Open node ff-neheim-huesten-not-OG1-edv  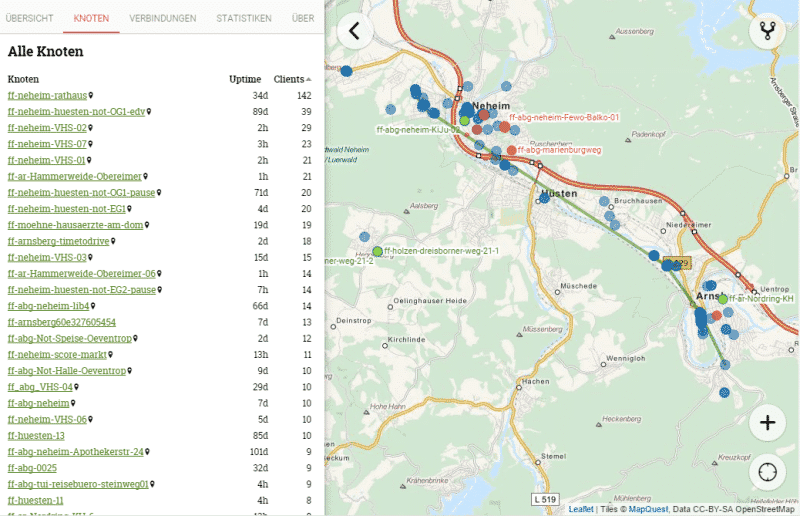pyautogui.click(x=76, y=111)
